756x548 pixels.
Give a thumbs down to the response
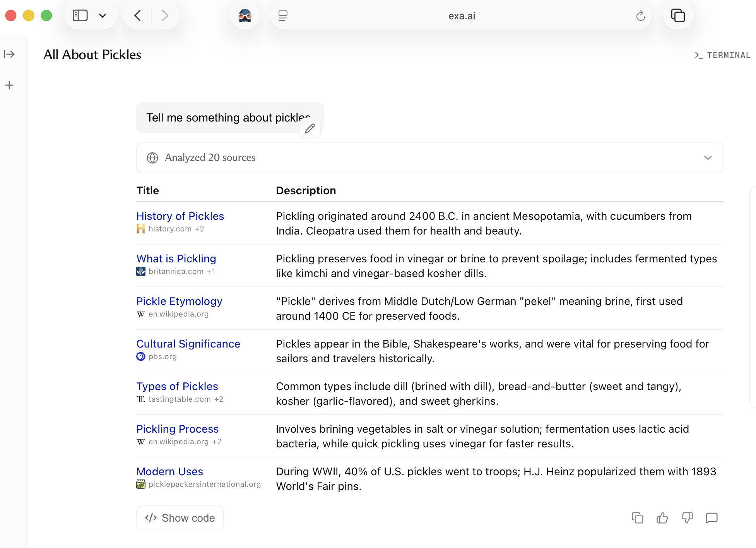pyautogui.click(x=687, y=518)
